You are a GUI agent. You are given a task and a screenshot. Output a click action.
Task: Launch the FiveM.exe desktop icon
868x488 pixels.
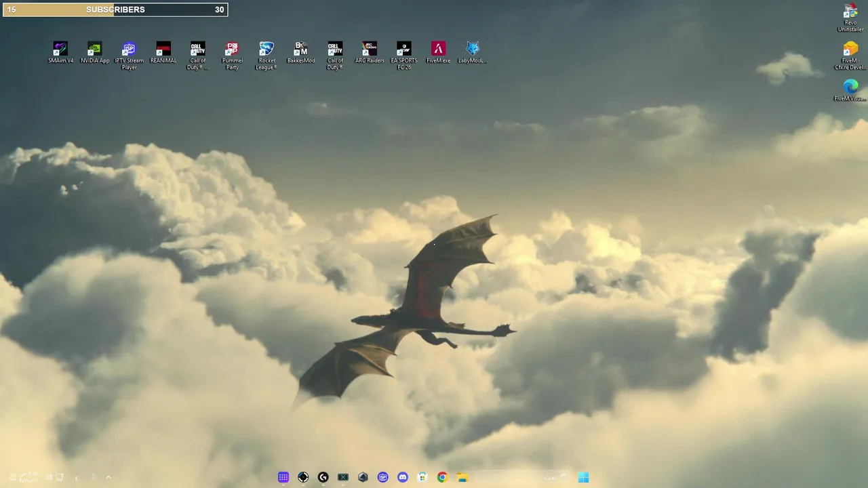(438, 53)
